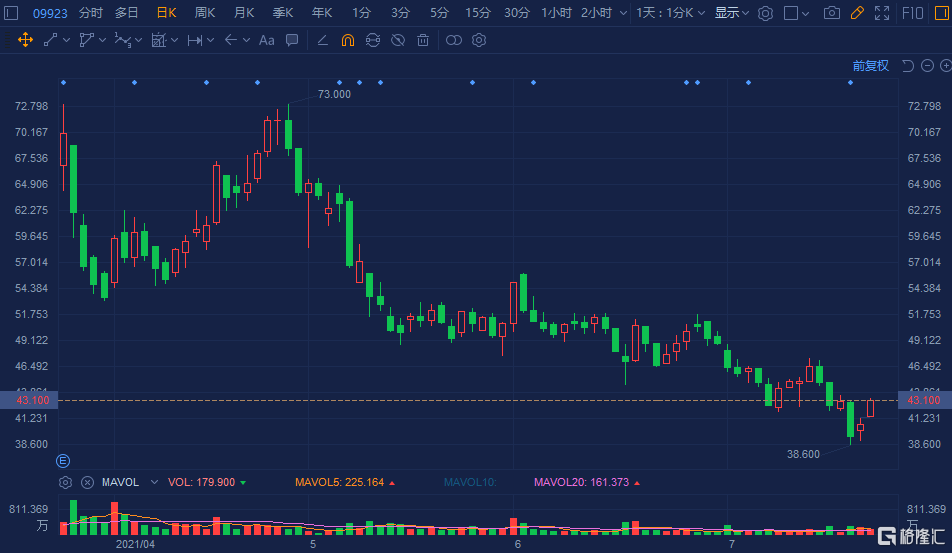Switch to the 分时 intraday tab
Viewport: 952px width, 553px height.
click(90, 13)
